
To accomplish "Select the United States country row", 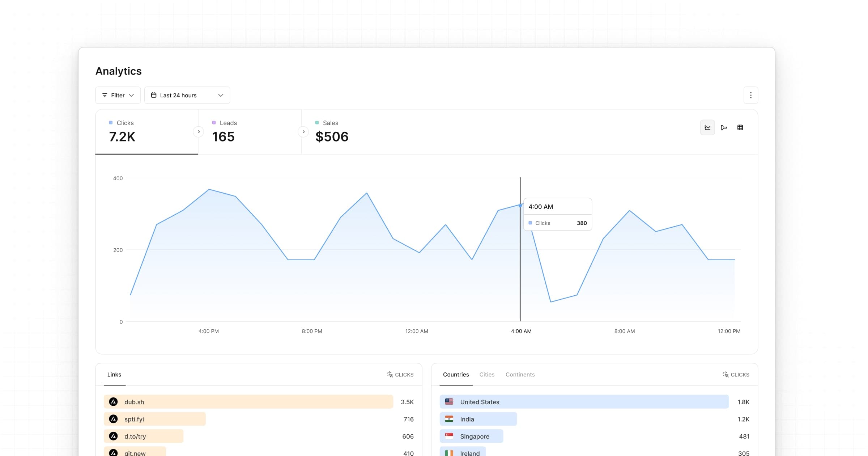I will coord(595,402).
